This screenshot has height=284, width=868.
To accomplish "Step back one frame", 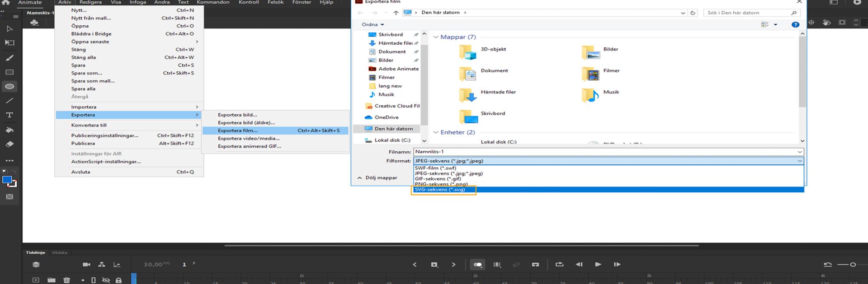I will click(579, 265).
